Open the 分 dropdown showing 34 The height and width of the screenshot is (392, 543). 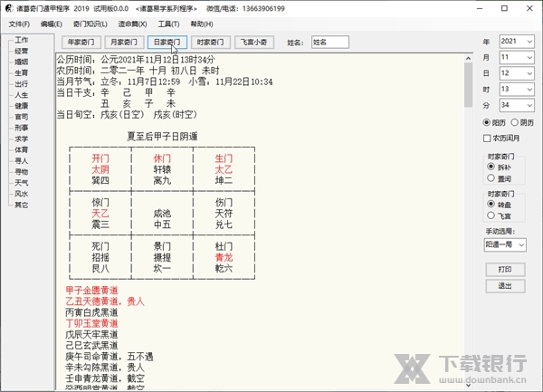click(x=517, y=105)
